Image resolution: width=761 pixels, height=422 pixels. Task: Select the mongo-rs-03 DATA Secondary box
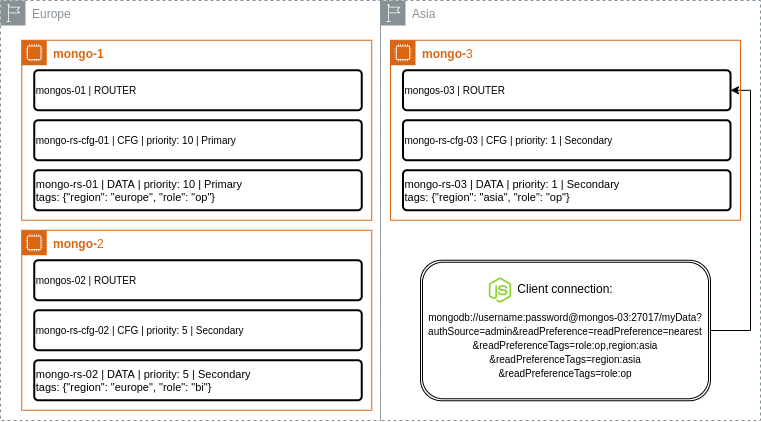pos(566,190)
